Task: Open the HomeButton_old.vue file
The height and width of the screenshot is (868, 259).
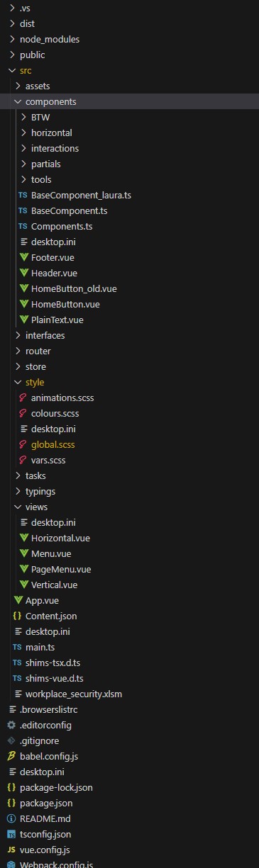Action: tap(74, 289)
